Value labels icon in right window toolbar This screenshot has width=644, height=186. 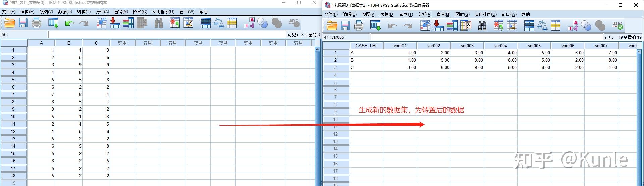coord(573,26)
